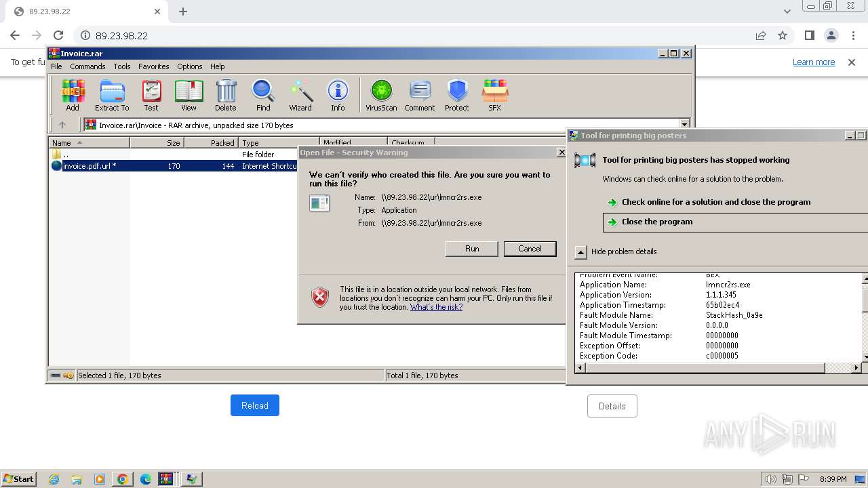The height and width of the screenshot is (488, 868).
Task: Open the Favorites menu
Action: (x=154, y=66)
